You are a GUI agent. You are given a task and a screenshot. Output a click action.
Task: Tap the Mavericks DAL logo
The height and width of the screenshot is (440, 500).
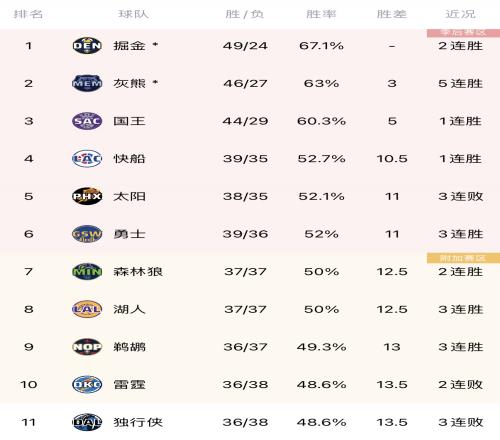(87, 422)
